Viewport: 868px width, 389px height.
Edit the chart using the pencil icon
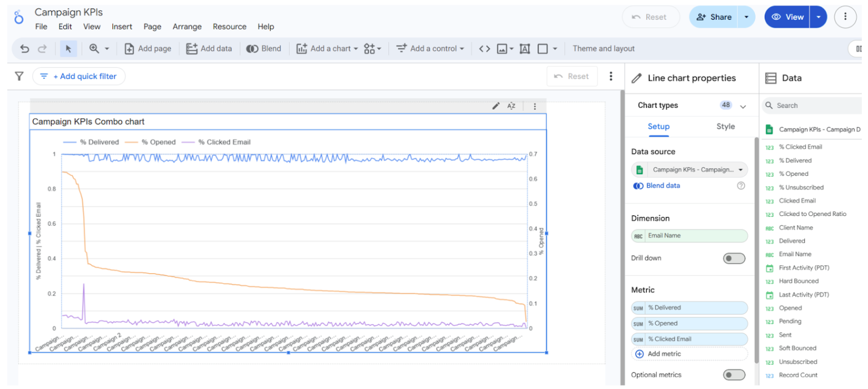496,106
